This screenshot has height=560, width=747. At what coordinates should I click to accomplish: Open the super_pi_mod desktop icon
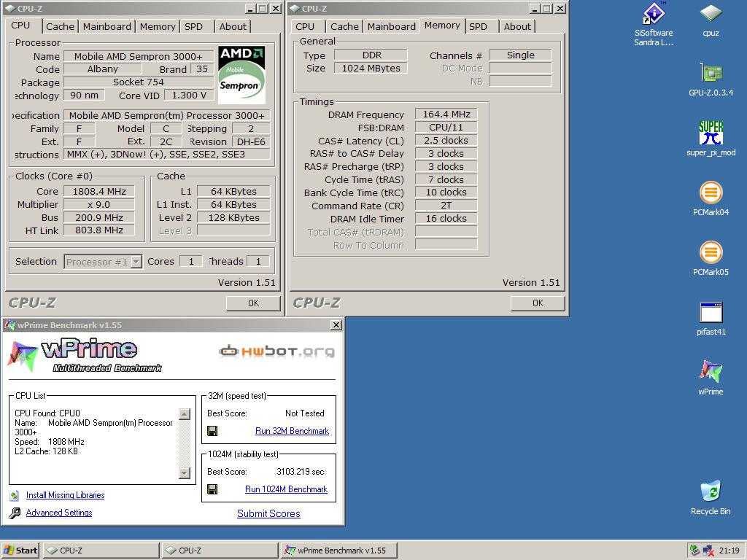[711, 139]
